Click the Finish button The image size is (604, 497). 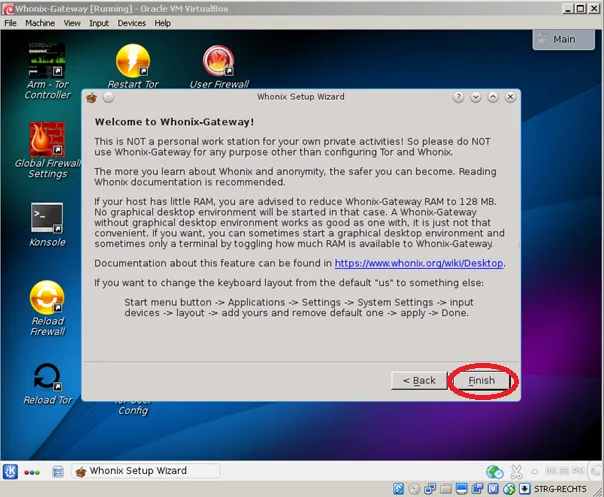point(482,381)
